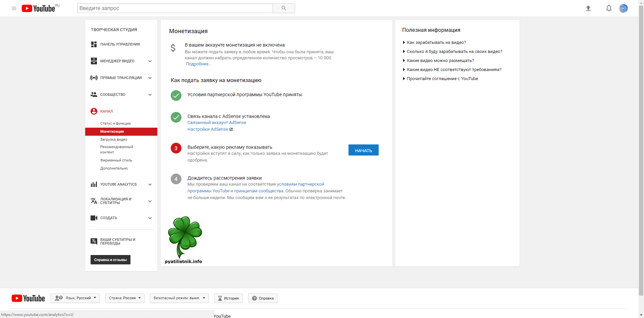Click the Сообщество people icon

pos(94,94)
